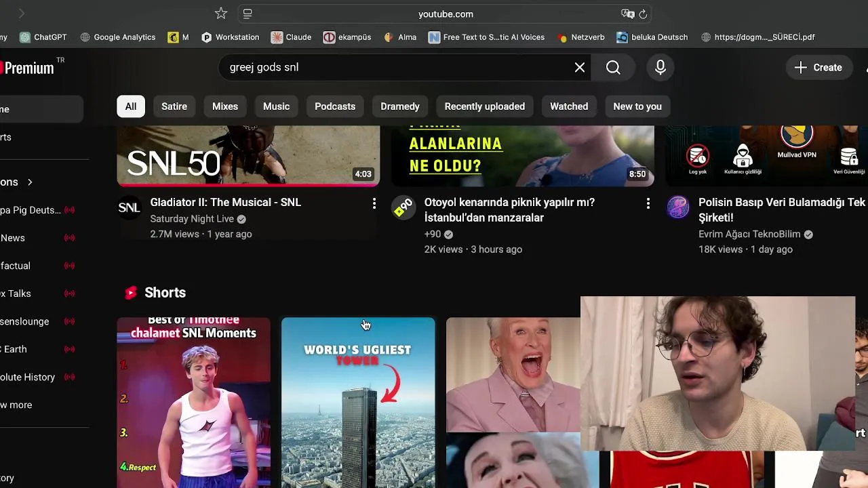
Task: Click the youtube.com address field
Action: 446,14
